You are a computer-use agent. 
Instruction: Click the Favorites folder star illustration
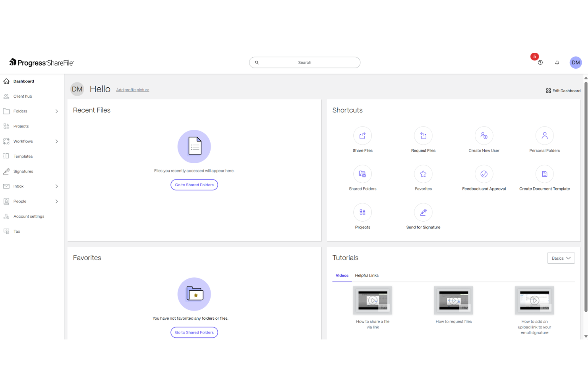(x=194, y=294)
